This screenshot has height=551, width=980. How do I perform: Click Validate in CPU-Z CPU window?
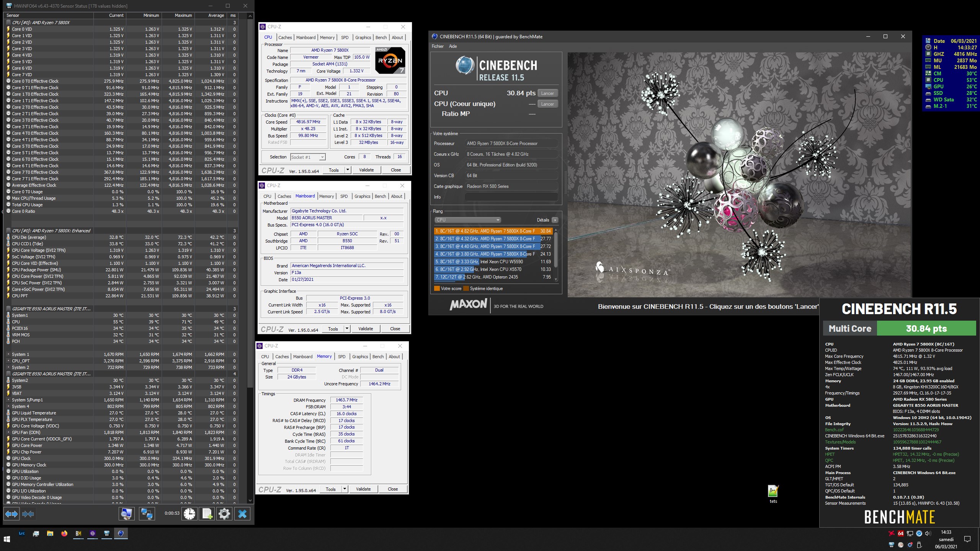[366, 170]
